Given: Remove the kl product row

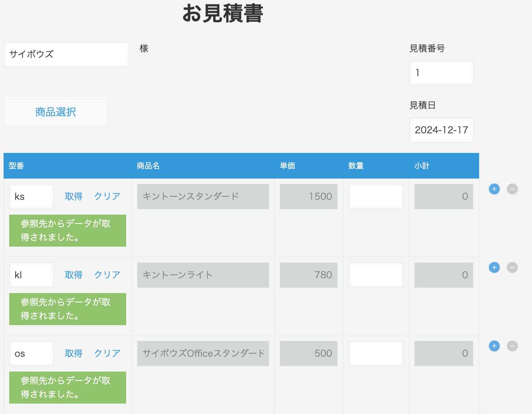Looking at the screenshot, I should (512, 267).
